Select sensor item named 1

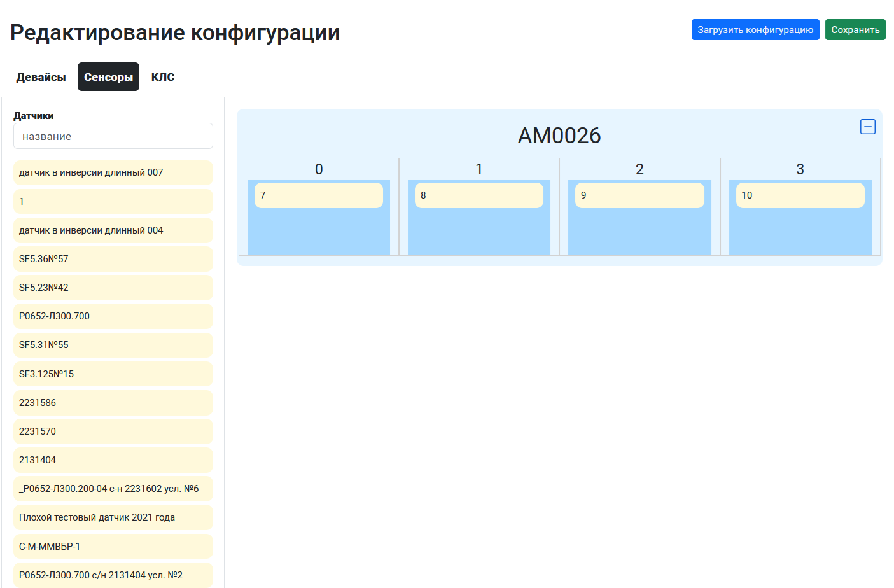113,202
